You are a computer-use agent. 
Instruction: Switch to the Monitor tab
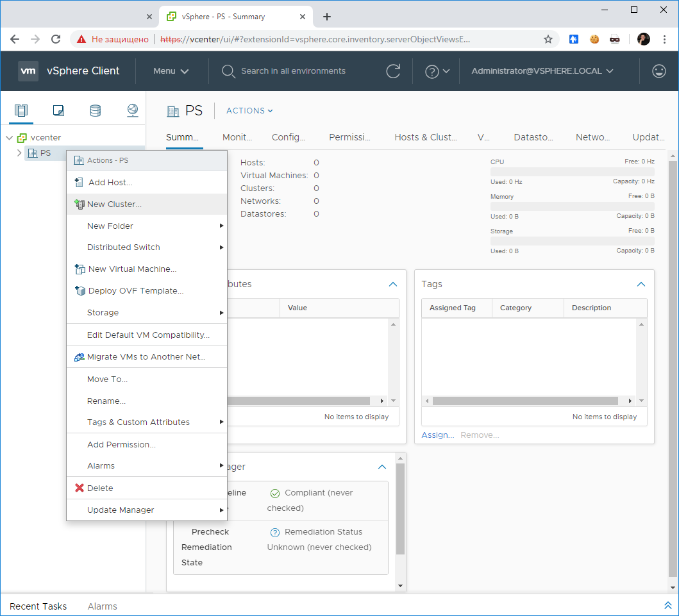tap(237, 137)
